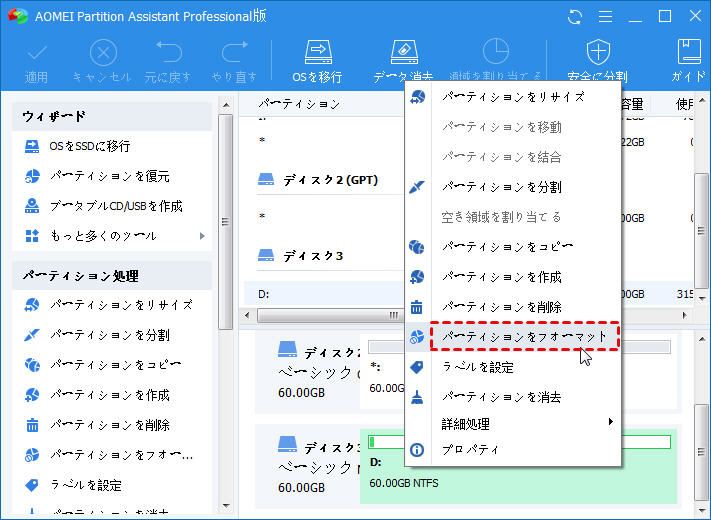
Task: Click もっと多くのツール in the wizard sidebar
Action: (103, 236)
